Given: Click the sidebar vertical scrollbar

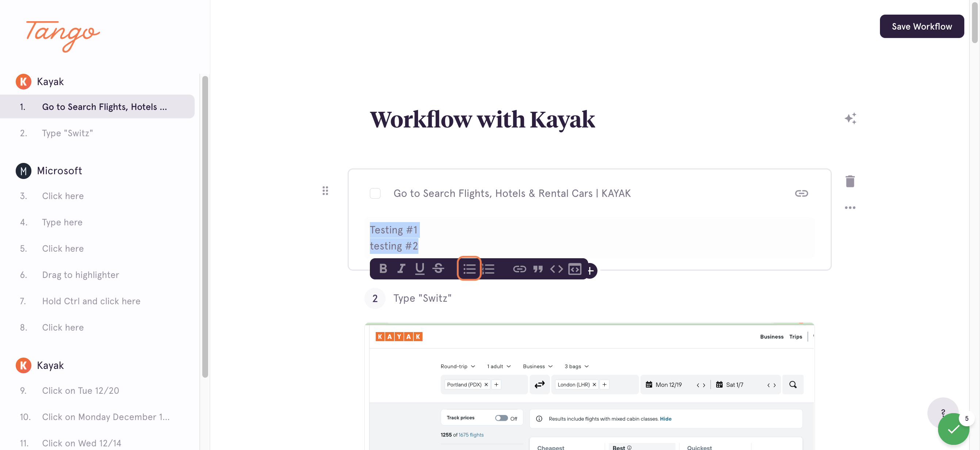Looking at the screenshot, I should tap(205, 226).
